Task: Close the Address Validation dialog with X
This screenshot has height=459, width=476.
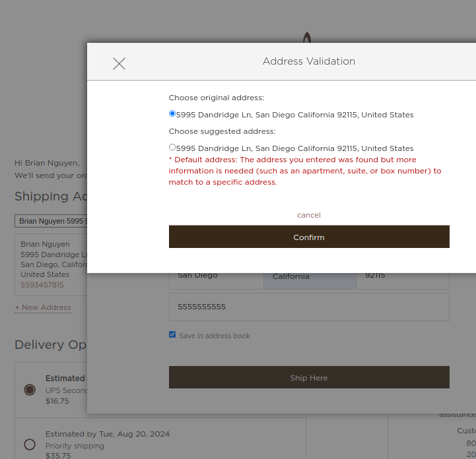Action: pyautogui.click(x=119, y=63)
